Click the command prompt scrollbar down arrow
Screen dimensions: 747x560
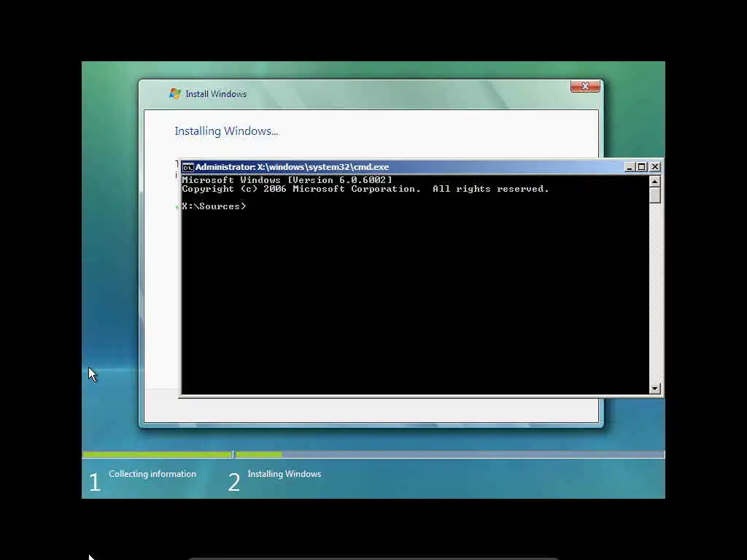point(654,388)
